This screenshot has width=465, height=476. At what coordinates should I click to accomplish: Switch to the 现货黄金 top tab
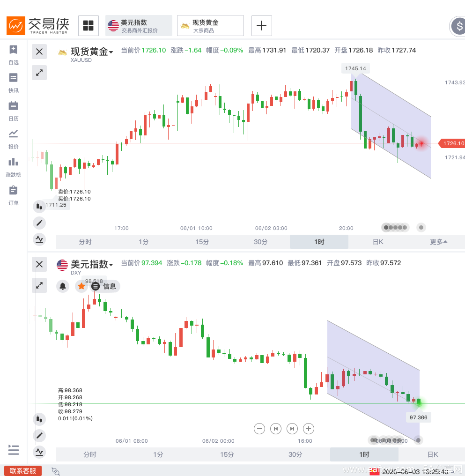coord(210,25)
